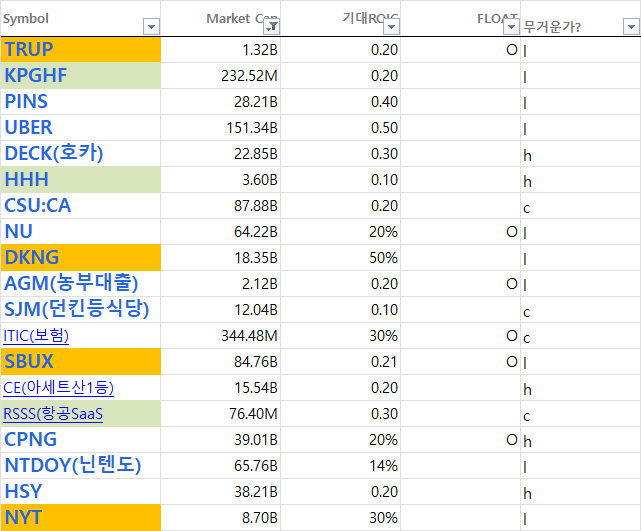Select market cap 1.32B cell

point(221,49)
